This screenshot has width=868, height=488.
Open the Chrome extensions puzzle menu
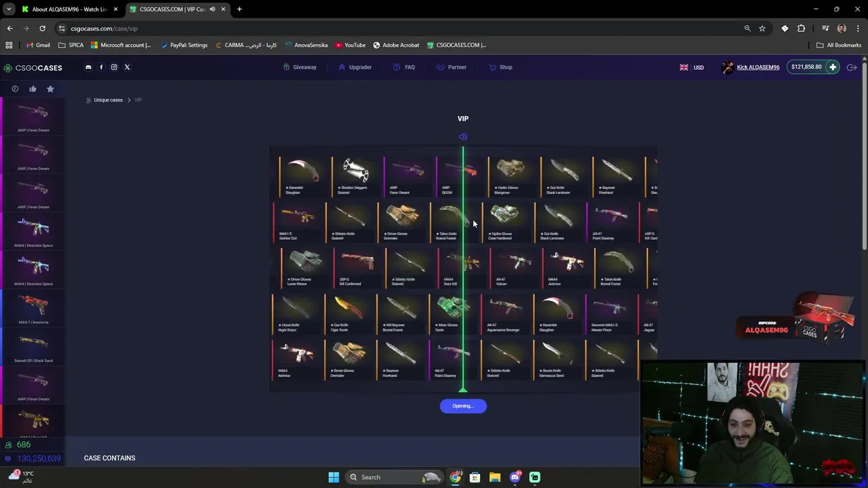pyautogui.click(x=802, y=28)
